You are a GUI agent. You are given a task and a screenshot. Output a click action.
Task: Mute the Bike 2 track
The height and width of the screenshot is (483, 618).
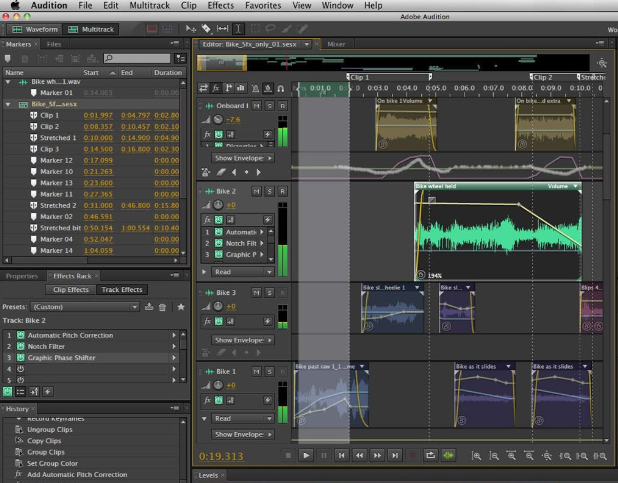pyautogui.click(x=257, y=191)
